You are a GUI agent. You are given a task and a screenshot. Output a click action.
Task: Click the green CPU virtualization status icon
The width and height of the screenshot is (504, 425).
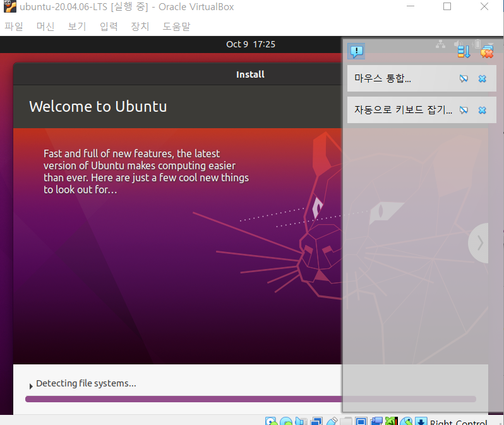coord(392,421)
